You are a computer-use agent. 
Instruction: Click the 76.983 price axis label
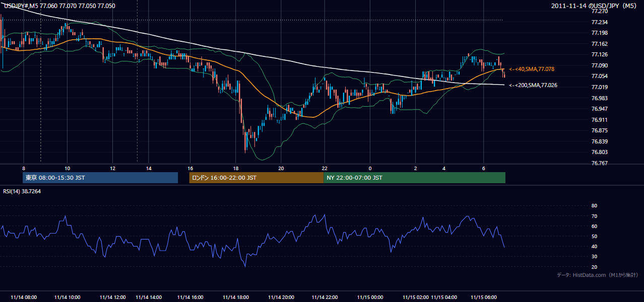point(599,98)
